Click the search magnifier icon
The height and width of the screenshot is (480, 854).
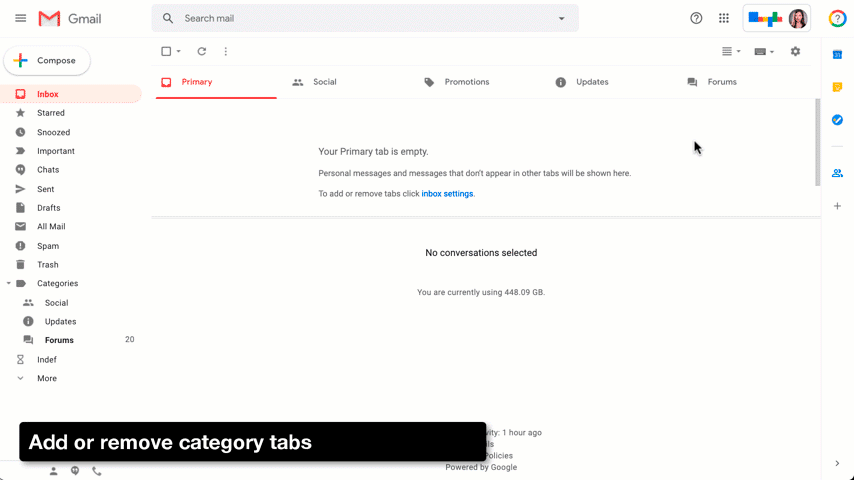(x=168, y=19)
